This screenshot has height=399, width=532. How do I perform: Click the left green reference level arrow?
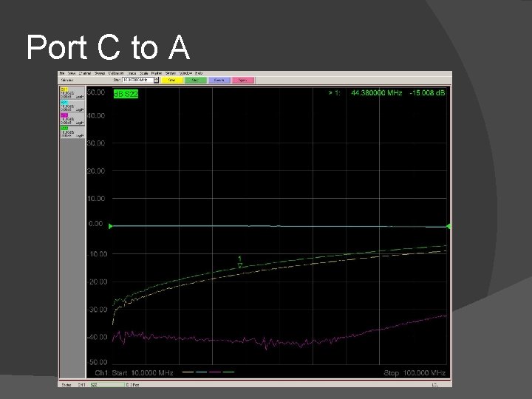coord(110,226)
